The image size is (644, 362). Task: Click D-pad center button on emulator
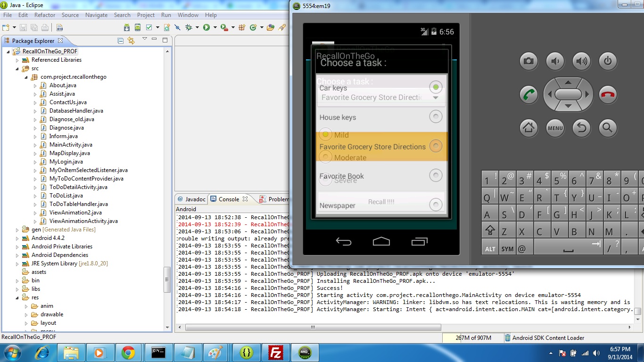click(569, 94)
